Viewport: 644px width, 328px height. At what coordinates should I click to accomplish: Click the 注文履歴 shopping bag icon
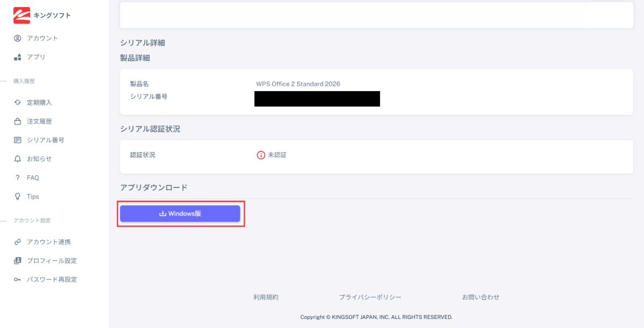(x=18, y=121)
